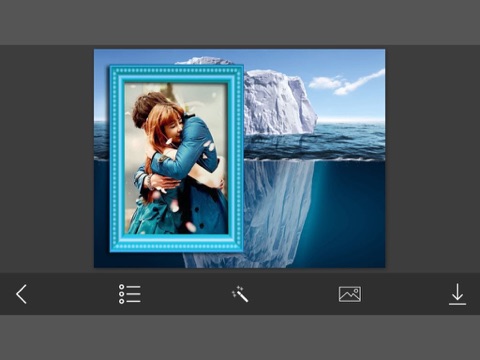Open the photo gallery picker icon
Screen dimensions: 480x360
pos(350,294)
